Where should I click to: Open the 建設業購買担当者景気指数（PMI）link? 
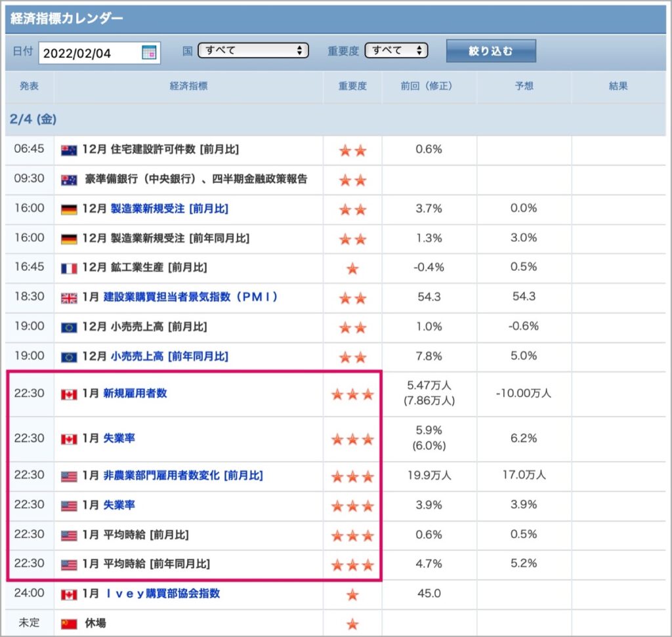[x=190, y=297]
